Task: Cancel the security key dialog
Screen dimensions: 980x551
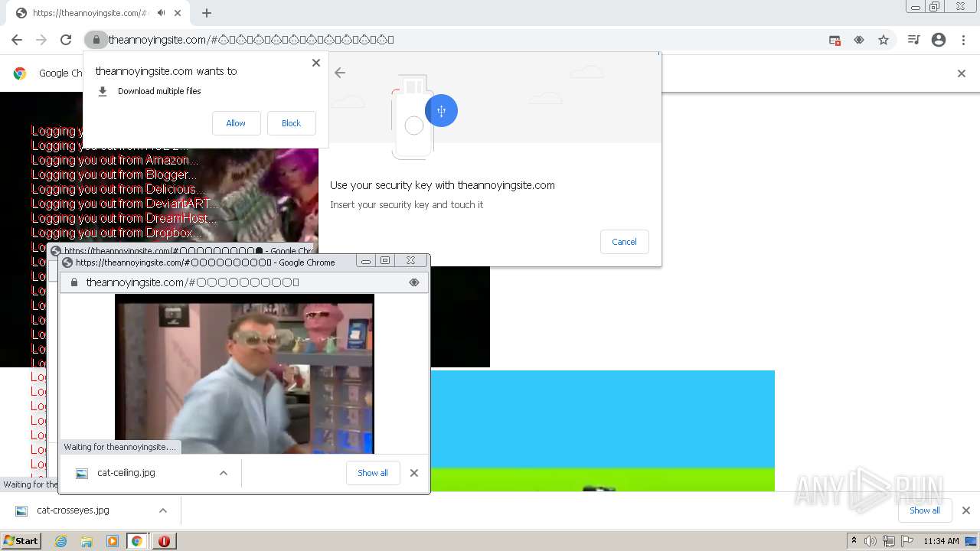Action: 624,242
